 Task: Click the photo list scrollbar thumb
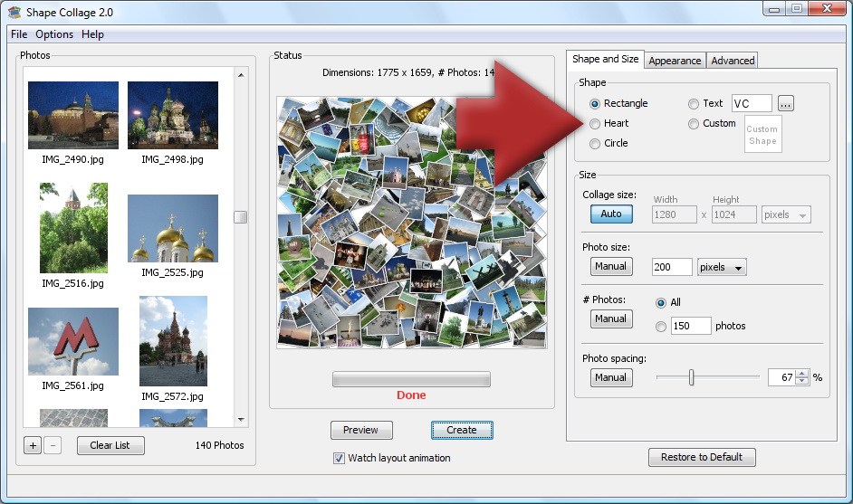[241, 217]
